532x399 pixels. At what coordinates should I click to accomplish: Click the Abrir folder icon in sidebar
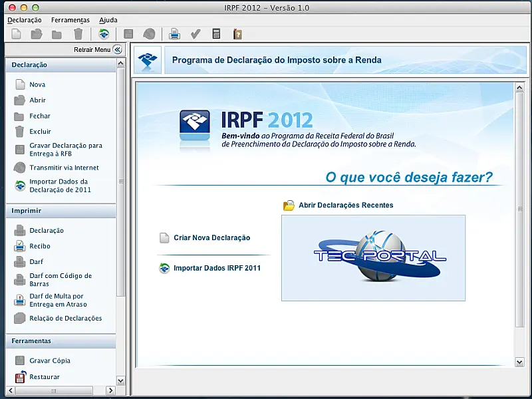19,100
